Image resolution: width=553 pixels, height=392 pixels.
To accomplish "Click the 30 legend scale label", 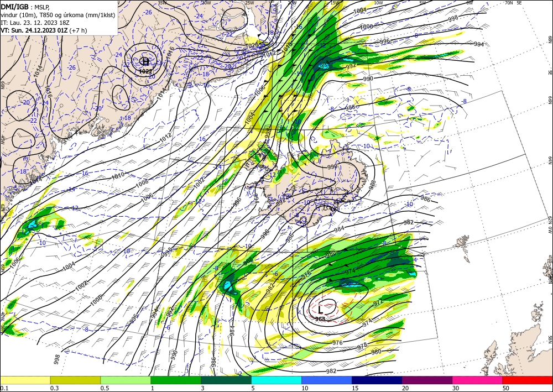I will [x=456, y=388].
